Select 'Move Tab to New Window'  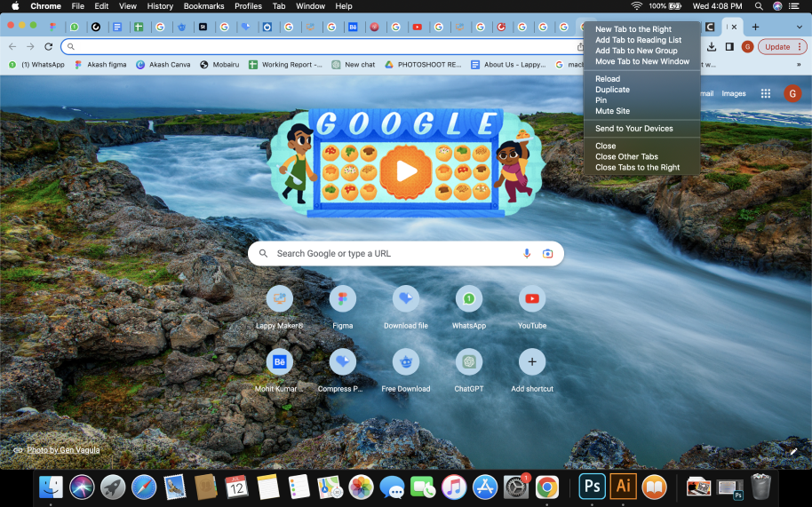click(x=641, y=61)
